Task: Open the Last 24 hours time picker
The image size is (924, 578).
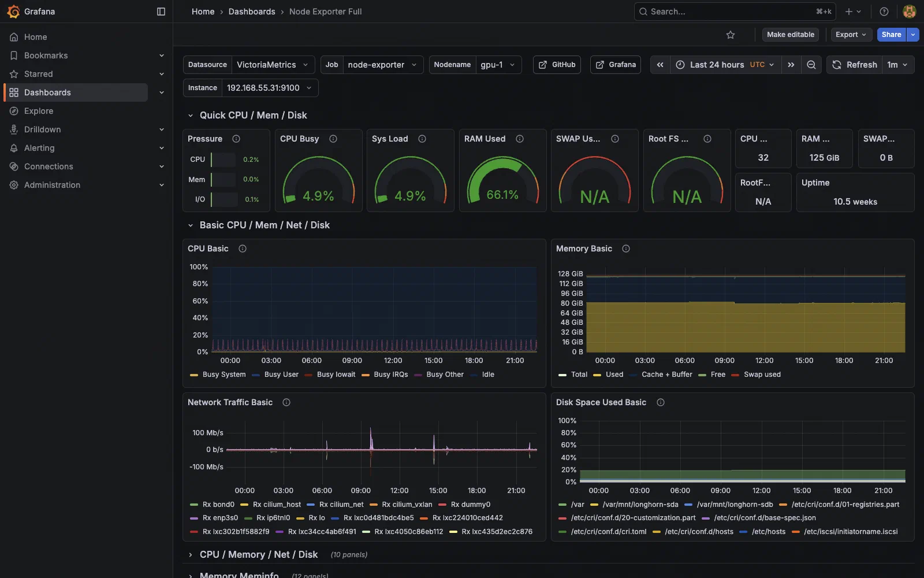Action: click(x=726, y=65)
